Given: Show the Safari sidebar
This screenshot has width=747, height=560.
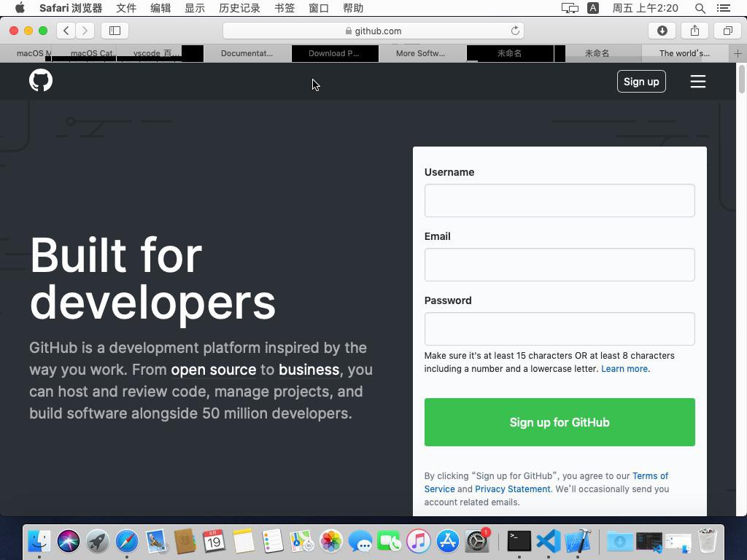Looking at the screenshot, I should tap(115, 31).
